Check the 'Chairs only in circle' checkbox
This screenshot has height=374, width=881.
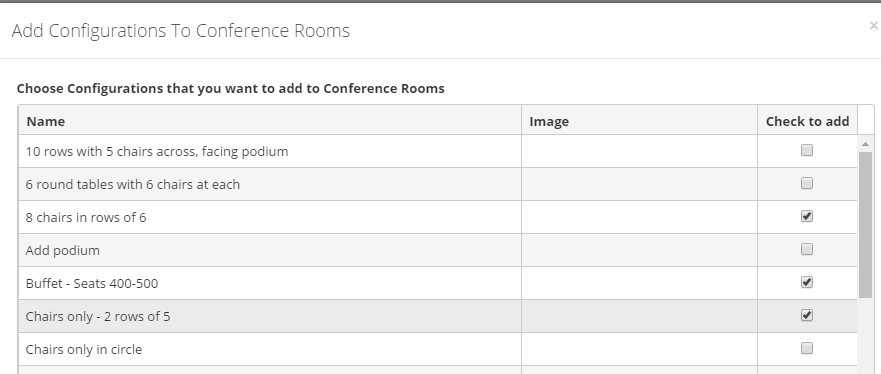pos(807,348)
